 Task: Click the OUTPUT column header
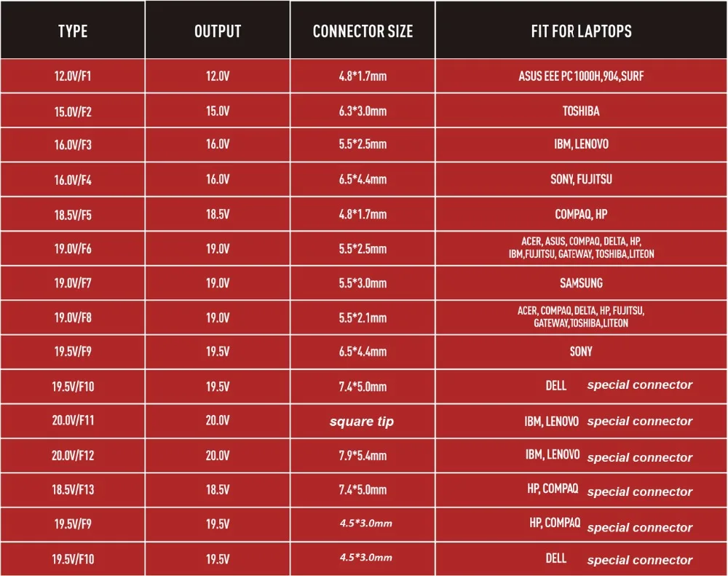(x=218, y=31)
